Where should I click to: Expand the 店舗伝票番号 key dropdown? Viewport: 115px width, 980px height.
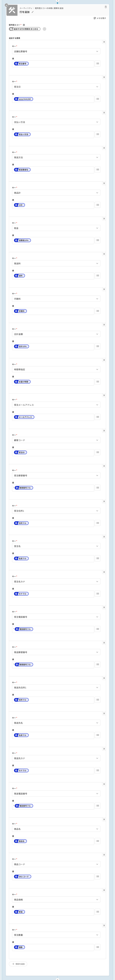[56, 51]
